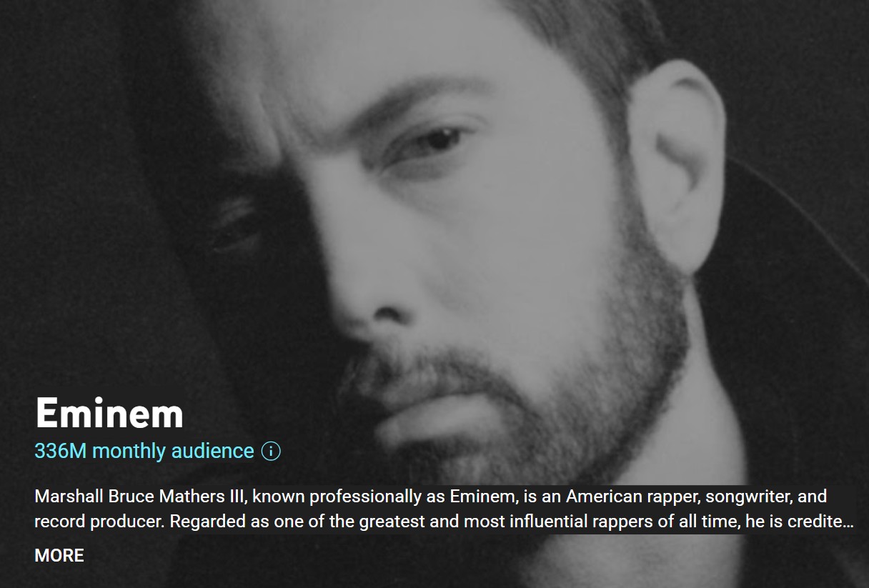The image size is (869, 588).
Task: Click the Eminem artist name heading
Action: (109, 412)
